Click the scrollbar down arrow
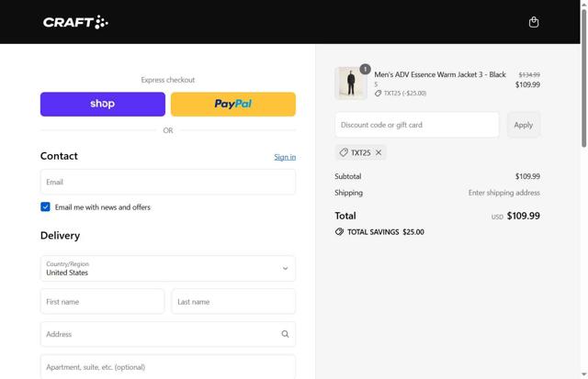 tap(584, 374)
